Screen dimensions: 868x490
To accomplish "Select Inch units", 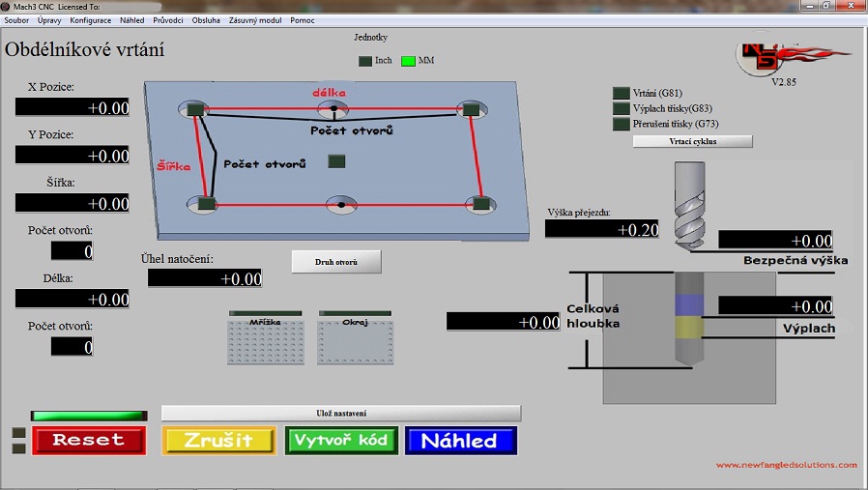I will tap(365, 61).
